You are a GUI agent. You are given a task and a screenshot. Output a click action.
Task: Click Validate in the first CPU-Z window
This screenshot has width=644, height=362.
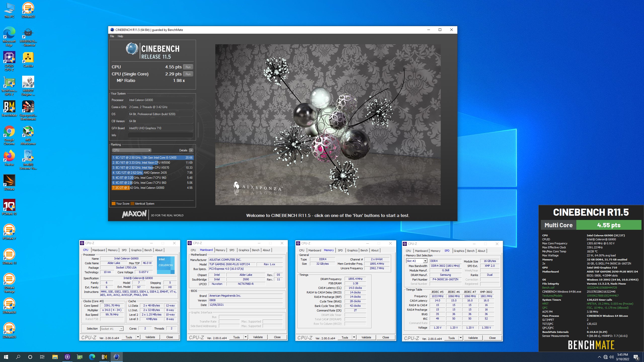(x=150, y=337)
